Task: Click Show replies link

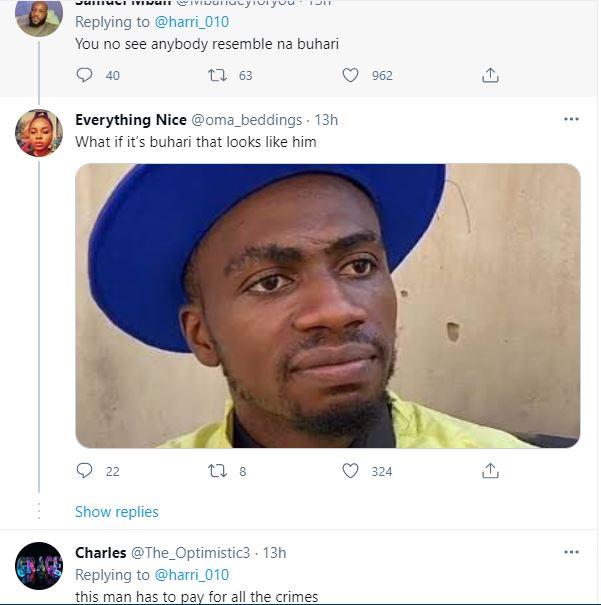Action: click(117, 512)
